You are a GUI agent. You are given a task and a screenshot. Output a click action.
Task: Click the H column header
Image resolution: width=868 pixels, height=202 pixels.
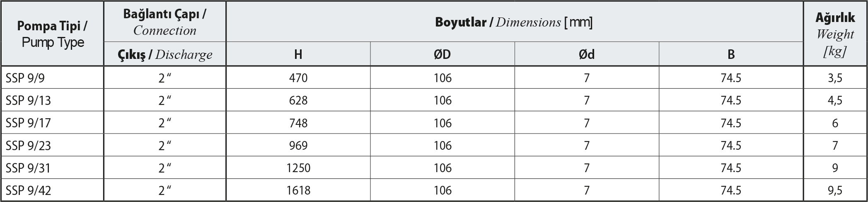click(x=298, y=54)
